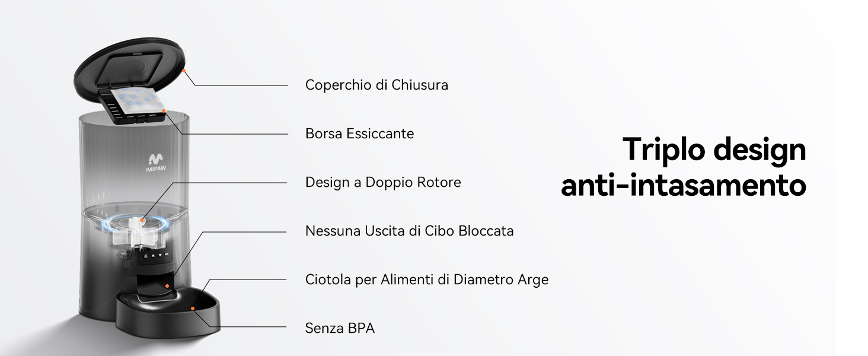Screen dimensions: 868x356
Task: Click the "Design a Doppio Rotore" label
Action: click(383, 182)
